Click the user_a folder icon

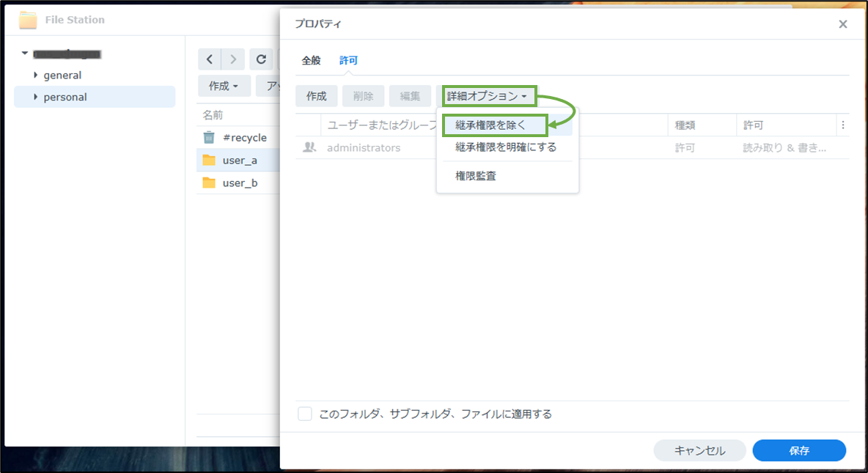tap(209, 160)
